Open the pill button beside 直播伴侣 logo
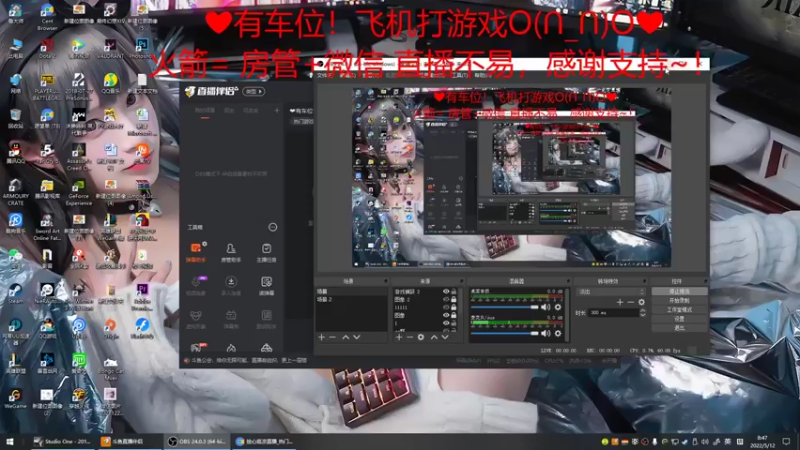Viewport: 800px width, 450px height. (x=254, y=91)
